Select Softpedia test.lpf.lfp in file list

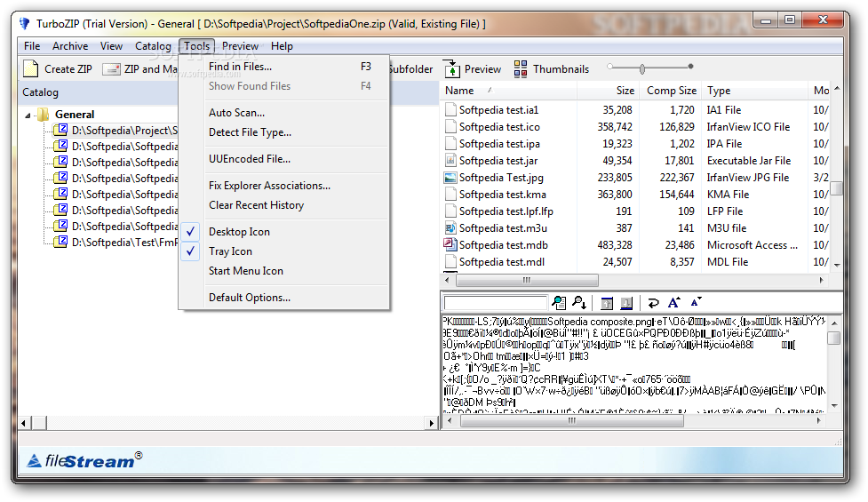[x=506, y=211]
